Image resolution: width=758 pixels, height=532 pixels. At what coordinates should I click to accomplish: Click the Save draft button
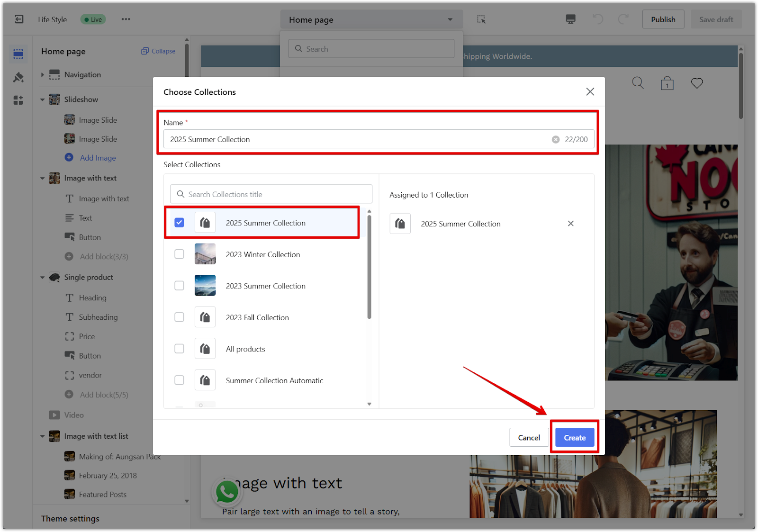click(x=716, y=19)
